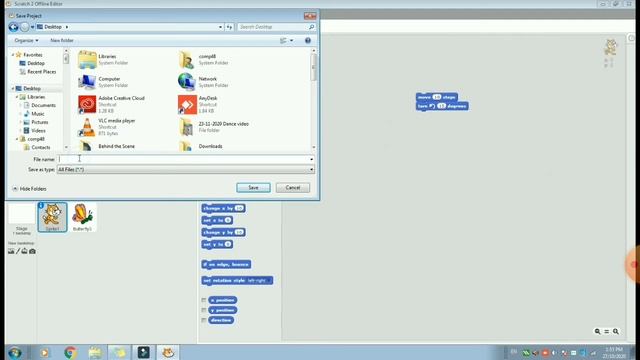Select the Sprite1 cat thumbnail
Screen dimensions: 640x360
(52, 217)
